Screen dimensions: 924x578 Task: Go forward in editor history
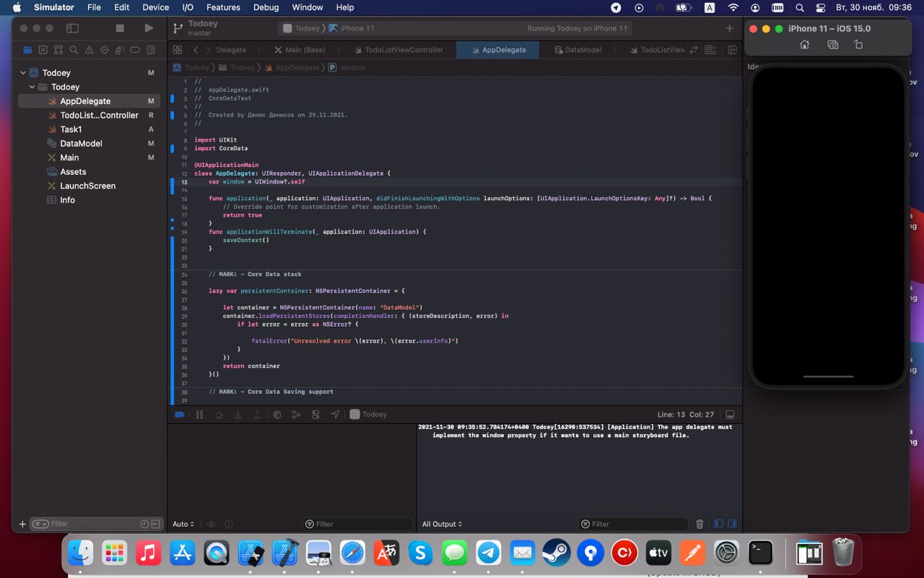pyautogui.click(x=209, y=50)
